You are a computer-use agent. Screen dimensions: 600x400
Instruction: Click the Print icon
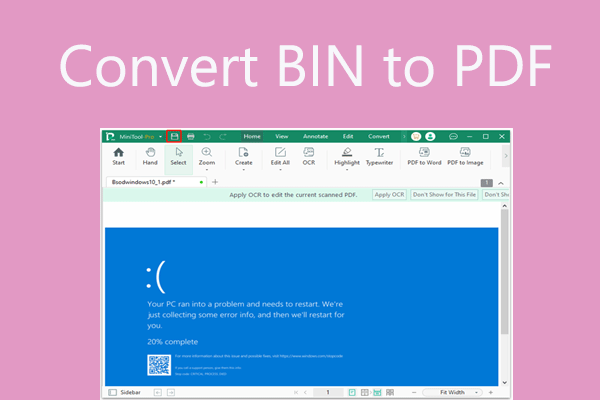click(191, 136)
